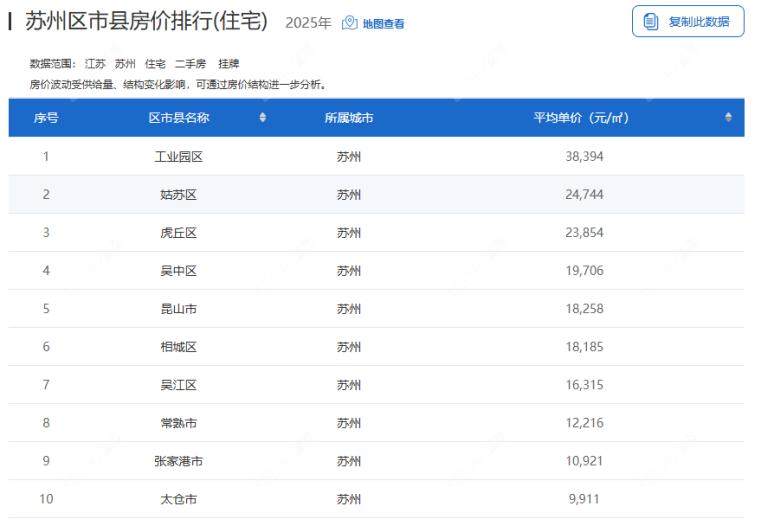
Task: Open the 工业园区 district link
Action: (179, 157)
